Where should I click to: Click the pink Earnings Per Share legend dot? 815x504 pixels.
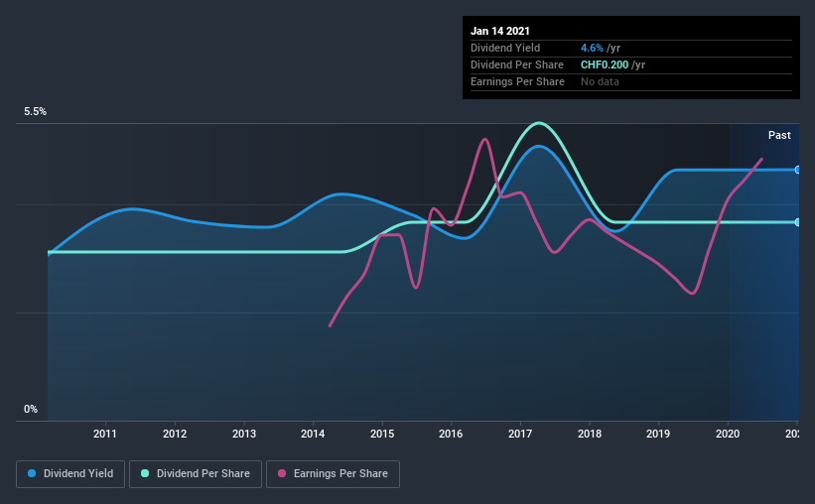(282, 473)
